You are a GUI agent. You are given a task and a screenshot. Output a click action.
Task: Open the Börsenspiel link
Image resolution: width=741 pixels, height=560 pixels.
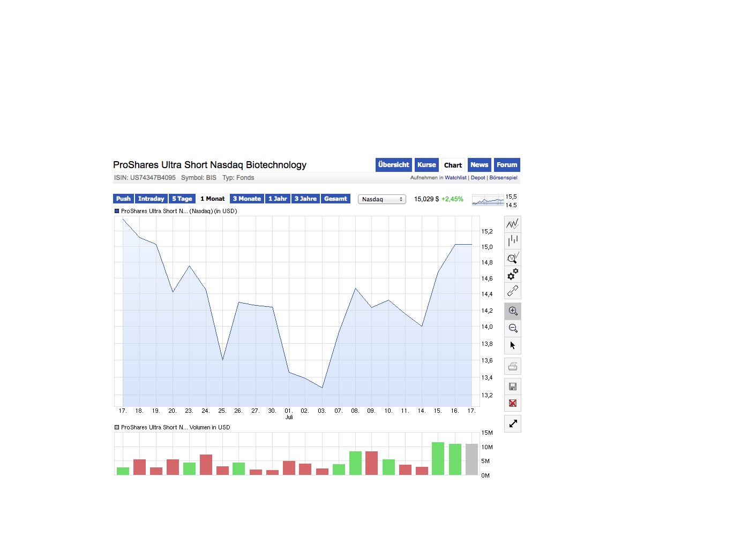coord(504,178)
